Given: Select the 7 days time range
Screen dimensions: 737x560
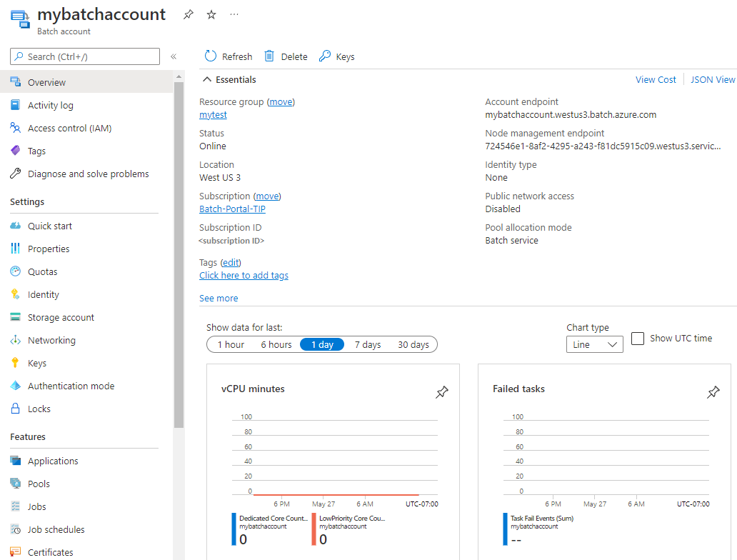Looking at the screenshot, I should 367,344.
